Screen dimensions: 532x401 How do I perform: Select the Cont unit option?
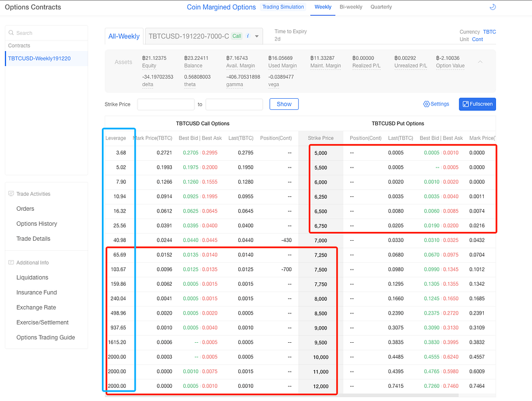pyautogui.click(x=477, y=39)
